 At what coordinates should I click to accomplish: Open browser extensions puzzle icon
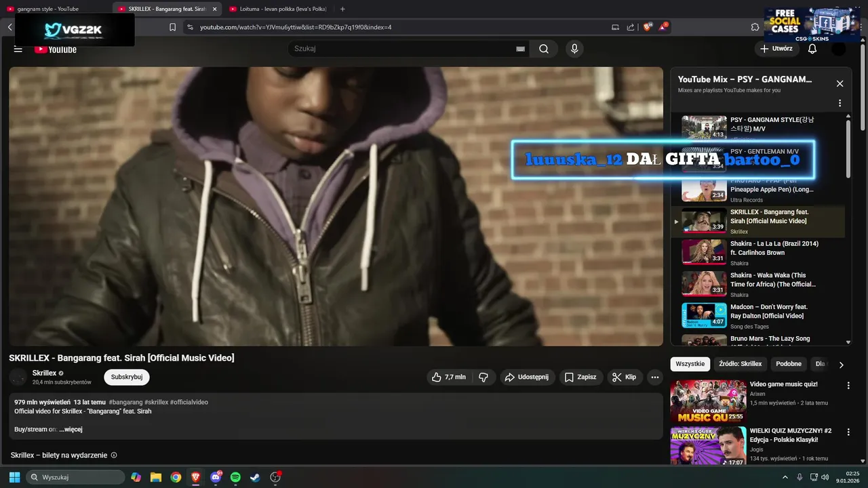pos(755,27)
